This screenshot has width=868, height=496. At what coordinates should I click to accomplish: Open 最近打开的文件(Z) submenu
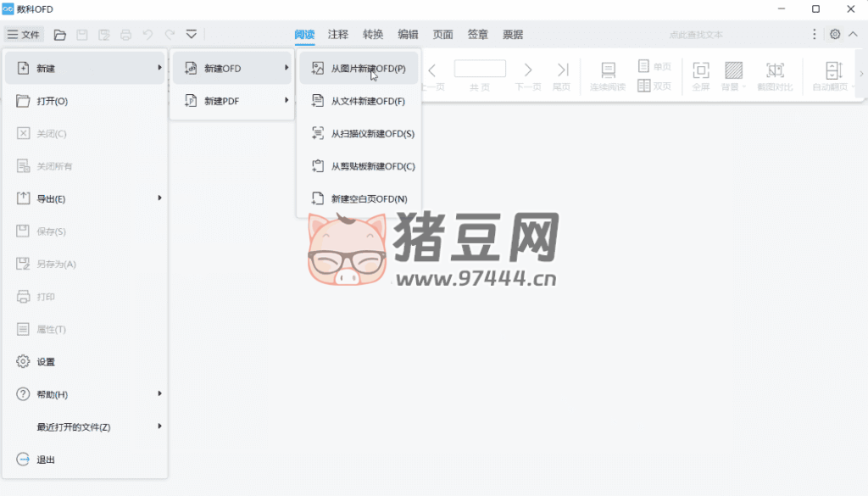[85, 427]
